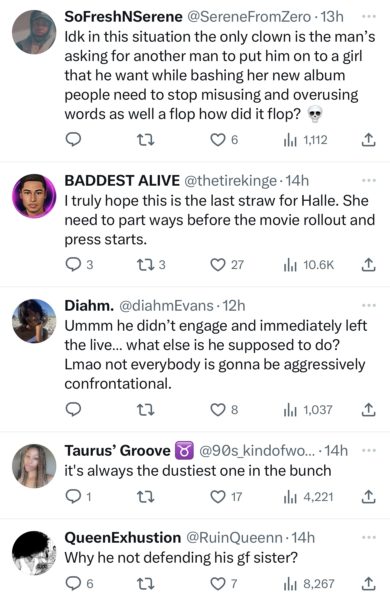Reply to SoFreshNSerene's tweet
The width and height of the screenshot is (390, 600).
[73, 140]
